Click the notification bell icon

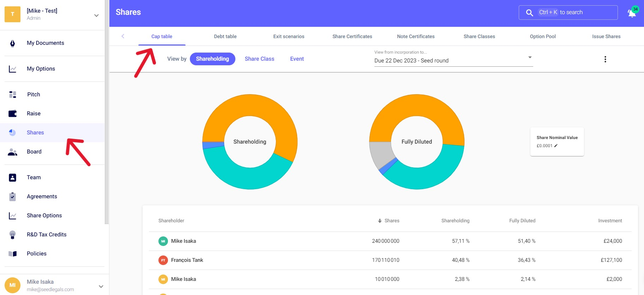(x=632, y=13)
